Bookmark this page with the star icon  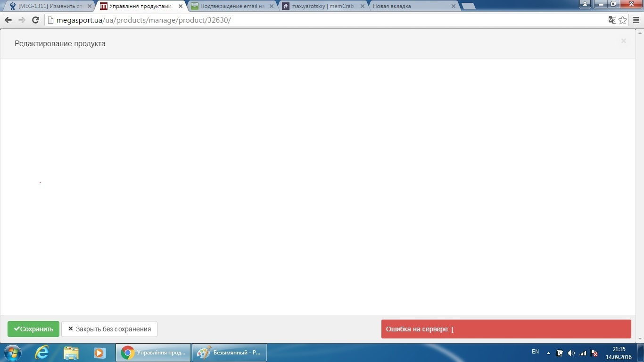click(x=623, y=20)
